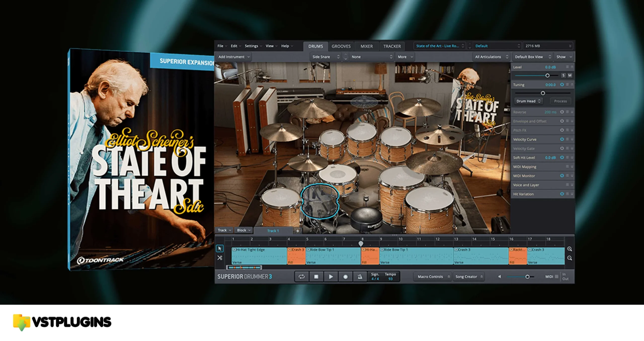644x341 pixels.
Task: Toggle the loop playback button
Action: point(302,277)
